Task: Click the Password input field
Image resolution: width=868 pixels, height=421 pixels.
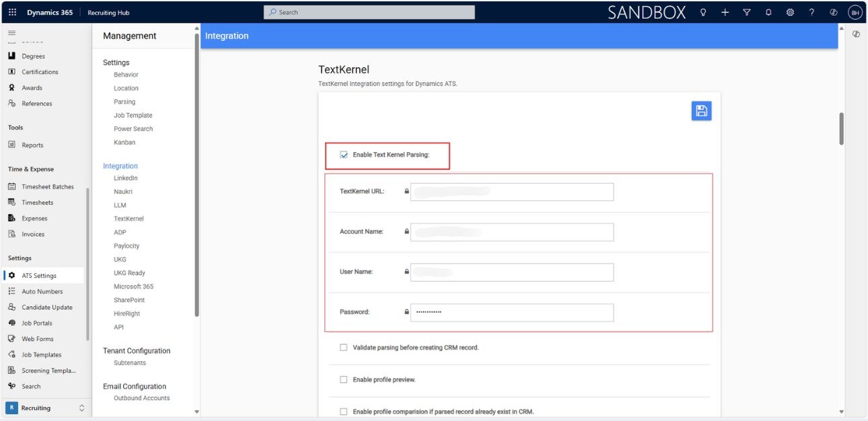Action: click(512, 313)
